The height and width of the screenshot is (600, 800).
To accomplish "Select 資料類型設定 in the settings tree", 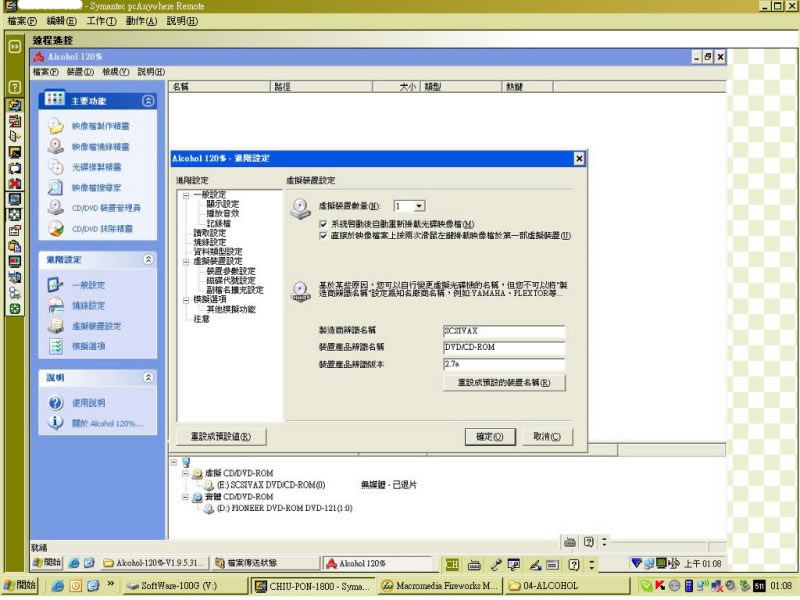I will 218,252.
